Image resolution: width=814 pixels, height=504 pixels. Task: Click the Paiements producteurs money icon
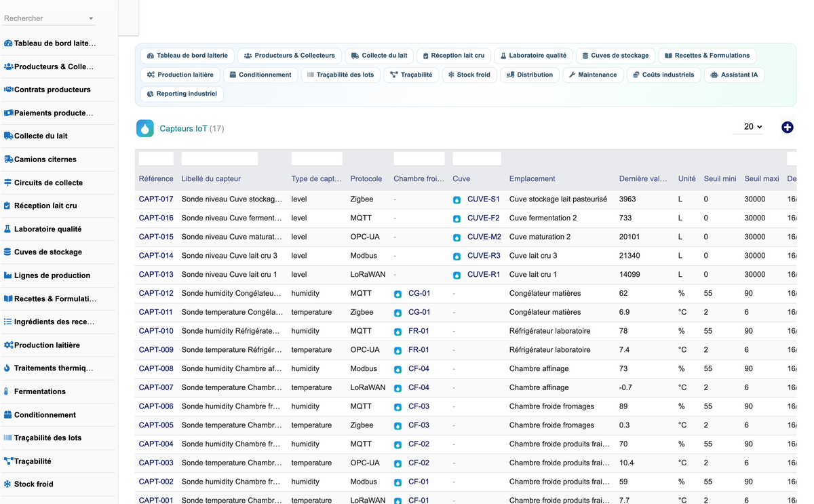click(x=8, y=113)
